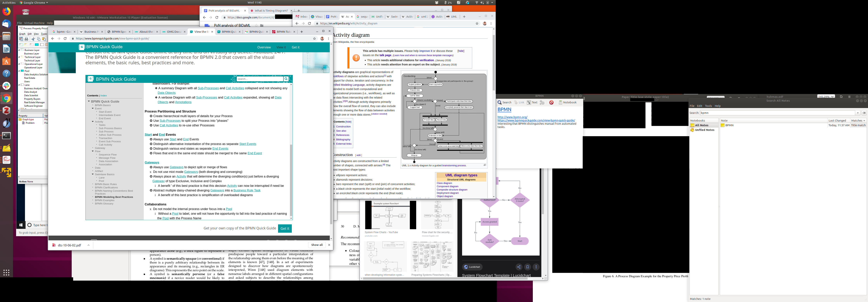
Task: Open the Business Rule Task link
Action: pos(247,190)
